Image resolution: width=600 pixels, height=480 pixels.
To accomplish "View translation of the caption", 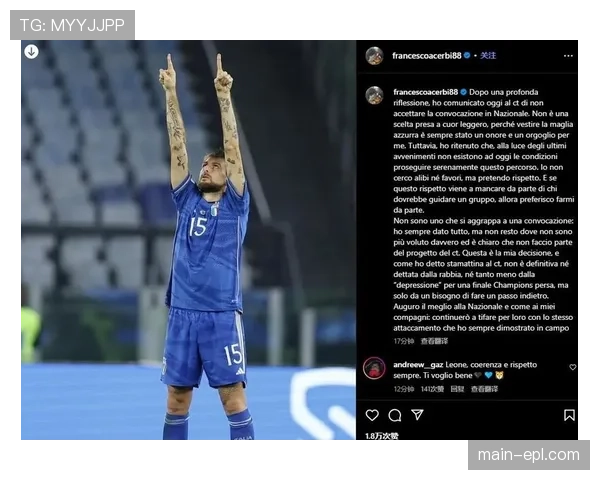I will [434, 341].
